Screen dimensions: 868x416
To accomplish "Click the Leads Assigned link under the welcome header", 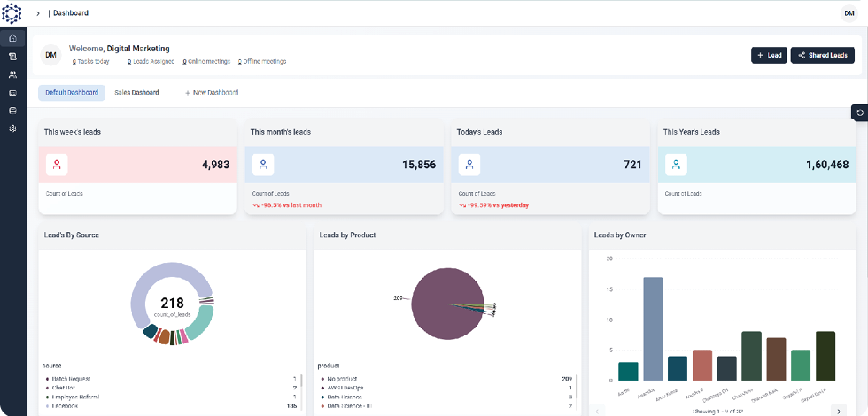I will [152, 62].
